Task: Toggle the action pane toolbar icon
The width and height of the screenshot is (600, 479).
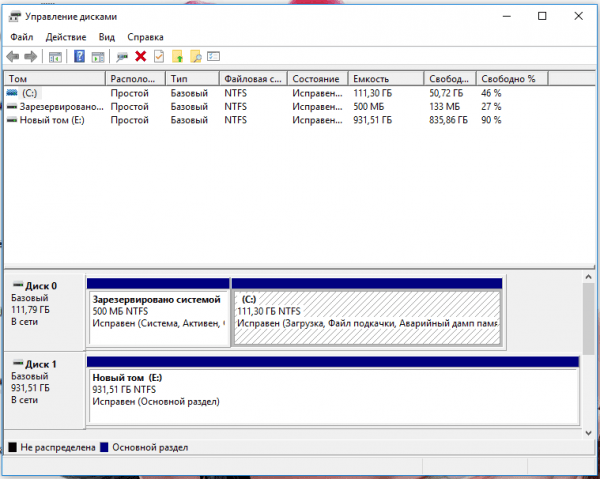Action: point(98,57)
